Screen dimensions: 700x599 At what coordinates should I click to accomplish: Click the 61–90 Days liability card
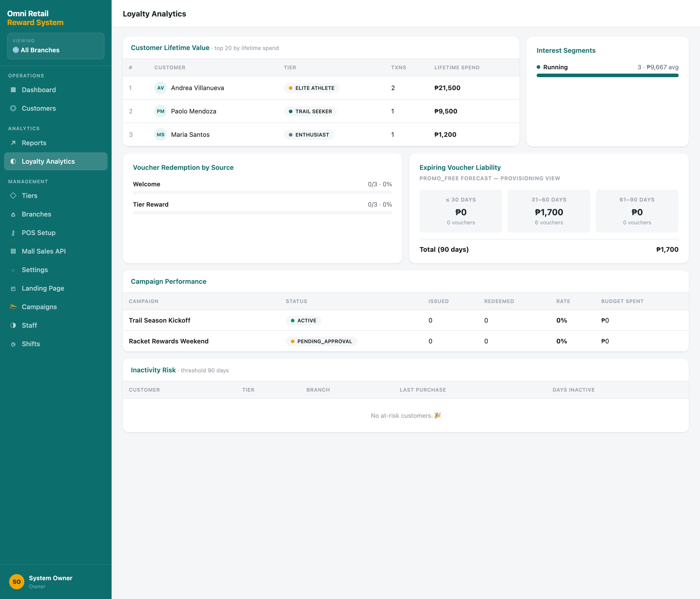click(637, 211)
